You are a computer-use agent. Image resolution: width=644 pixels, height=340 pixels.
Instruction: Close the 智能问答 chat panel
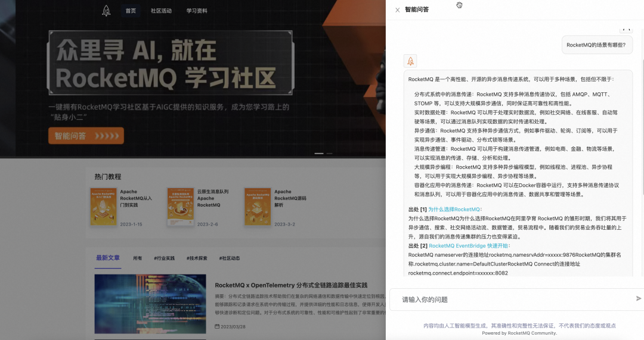tap(397, 10)
